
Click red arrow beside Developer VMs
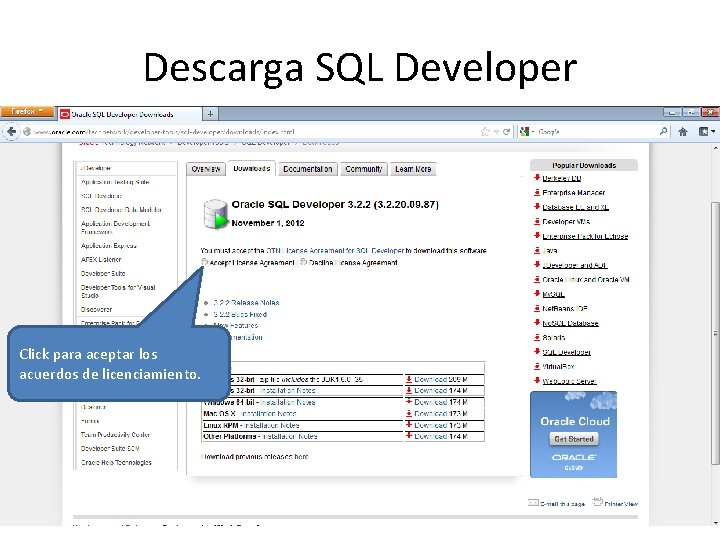pos(536,221)
